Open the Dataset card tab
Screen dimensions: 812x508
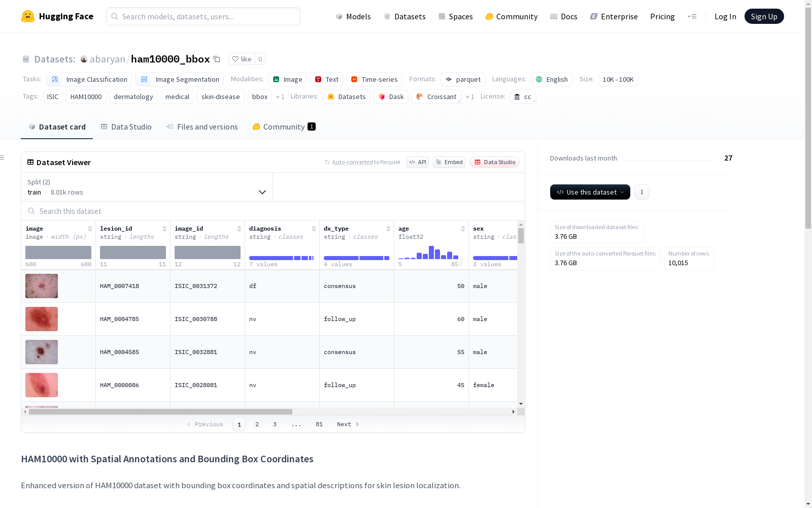57,127
